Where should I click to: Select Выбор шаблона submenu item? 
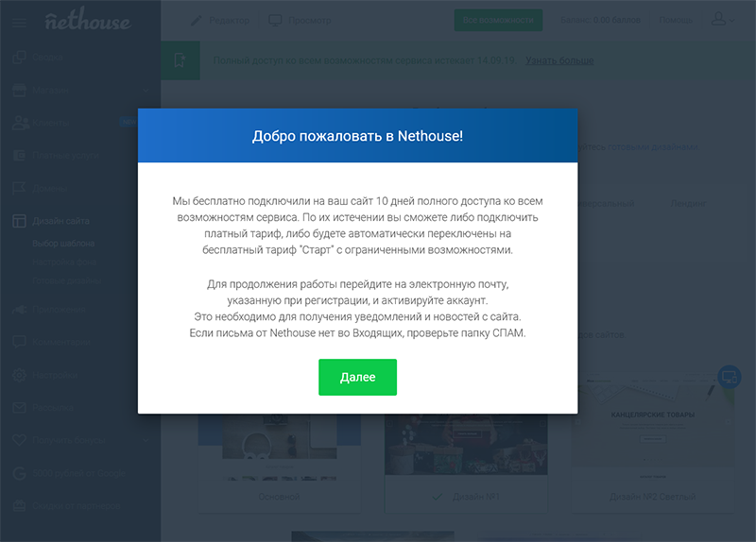(x=63, y=244)
